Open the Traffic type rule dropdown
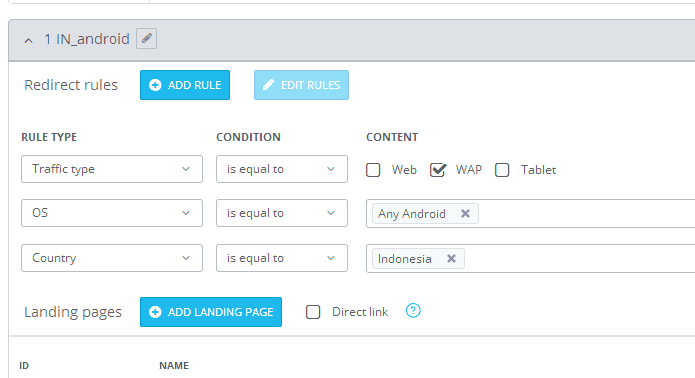695x378 pixels. click(112, 169)
